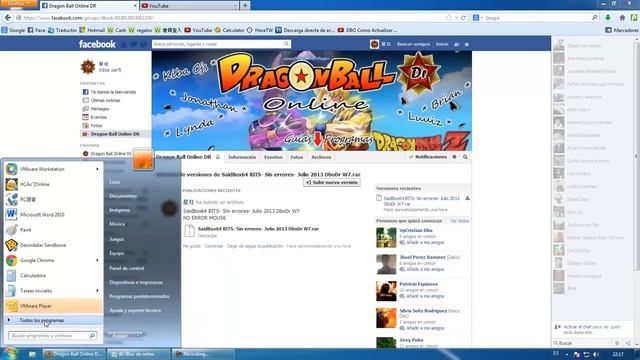Go to browser home page
The image size is (640, 360).
622,18
